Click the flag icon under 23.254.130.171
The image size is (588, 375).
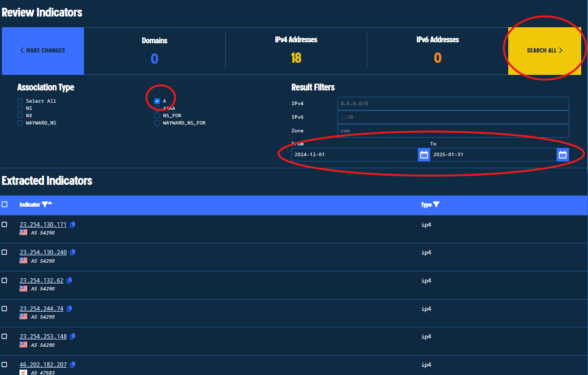click(x=23, y=232)
